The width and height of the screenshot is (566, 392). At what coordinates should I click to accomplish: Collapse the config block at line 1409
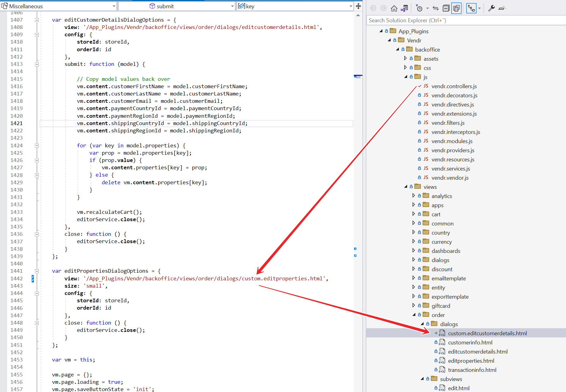coord(37,35)
